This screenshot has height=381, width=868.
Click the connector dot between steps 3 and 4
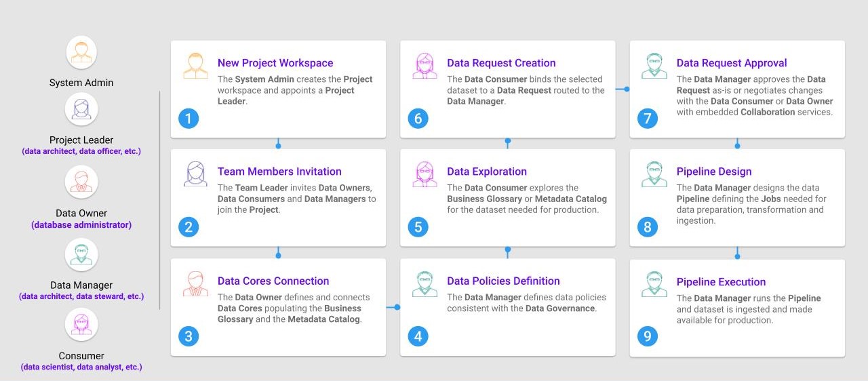397,307
